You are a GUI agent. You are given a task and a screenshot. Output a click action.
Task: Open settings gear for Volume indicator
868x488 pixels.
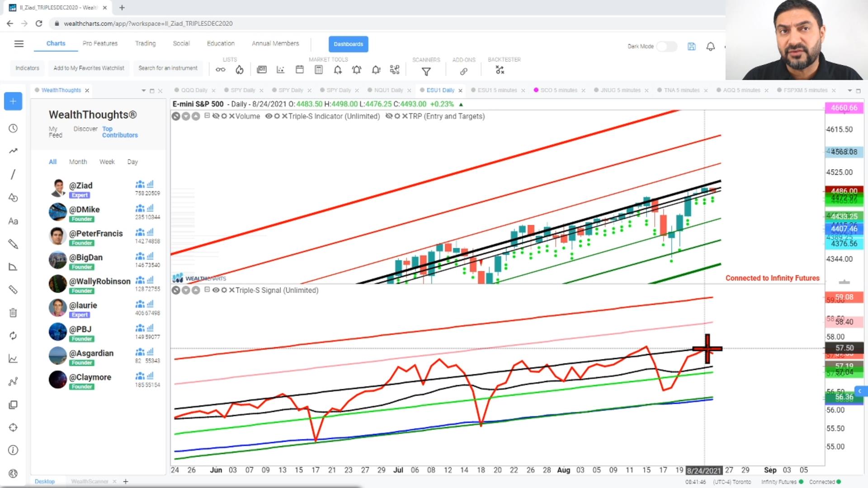(x=224, y=116)
